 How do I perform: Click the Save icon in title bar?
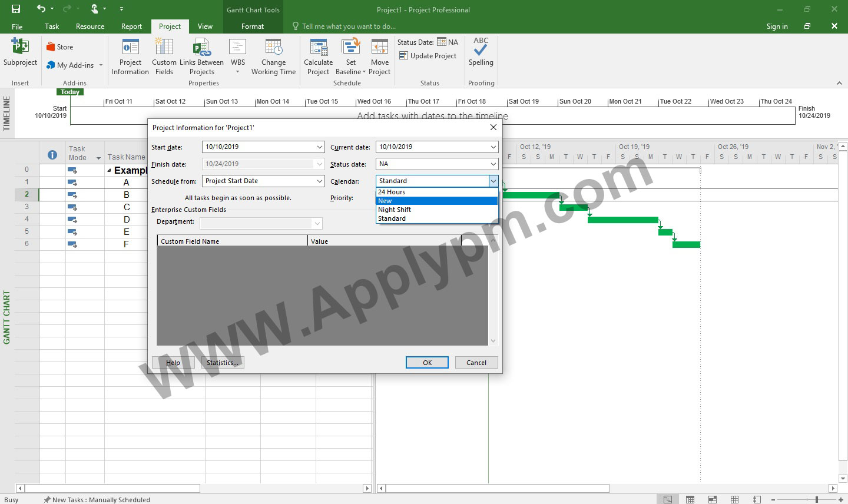[x=16, y=9]
